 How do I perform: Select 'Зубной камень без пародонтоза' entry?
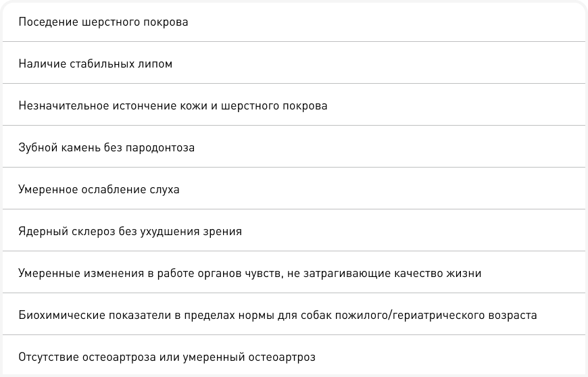click(106, 148)
